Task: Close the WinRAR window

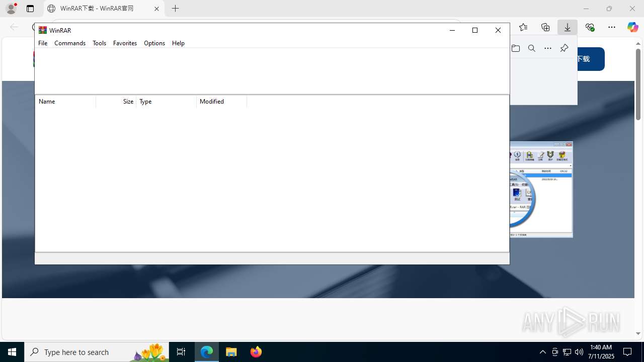Action: (x=498, y=30)
